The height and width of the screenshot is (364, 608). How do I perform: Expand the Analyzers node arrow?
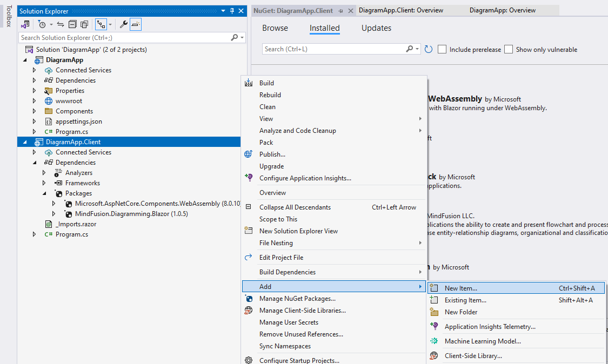(44, 172)
